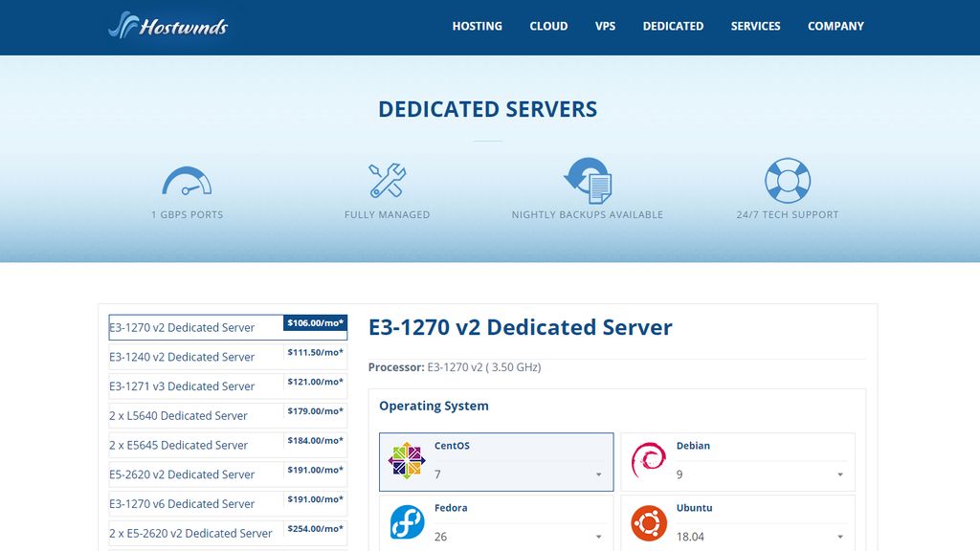The height and width of the screenshot is (551, 980).
Task: Click the Fully Managed tools icon
Action: (388, 181)
